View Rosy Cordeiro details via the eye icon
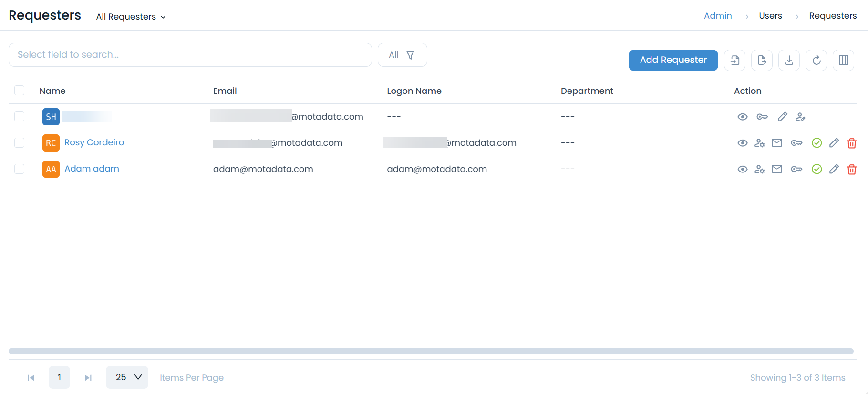 point(742,143)
